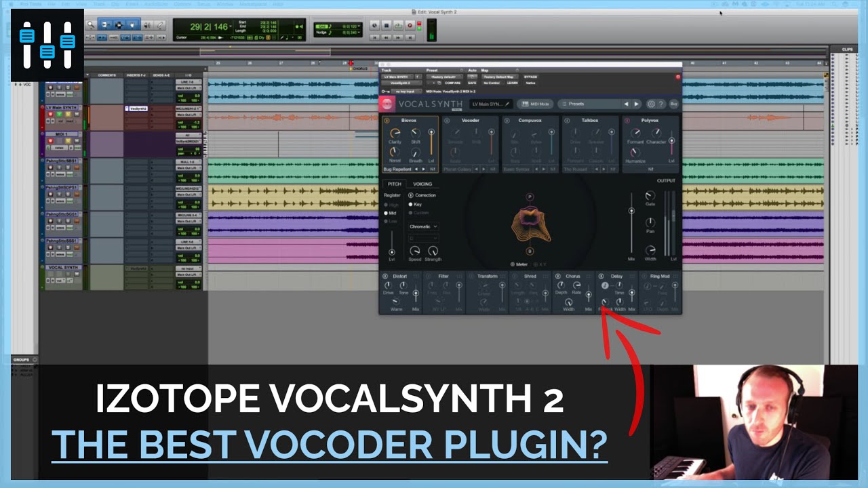Toggle the Polyvox module power button
The width and height of the screenshot is (868, 488).
[x=627, y=121]
